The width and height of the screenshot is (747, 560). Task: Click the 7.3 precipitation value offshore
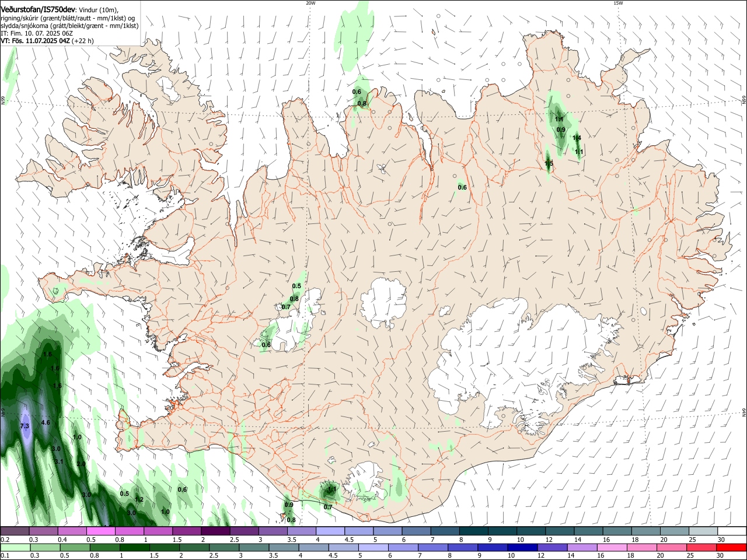[25, 426]
